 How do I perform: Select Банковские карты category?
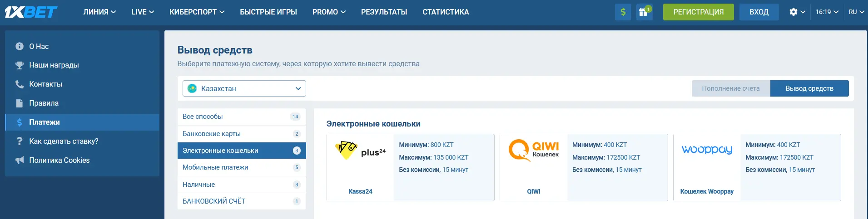(242, 134)
